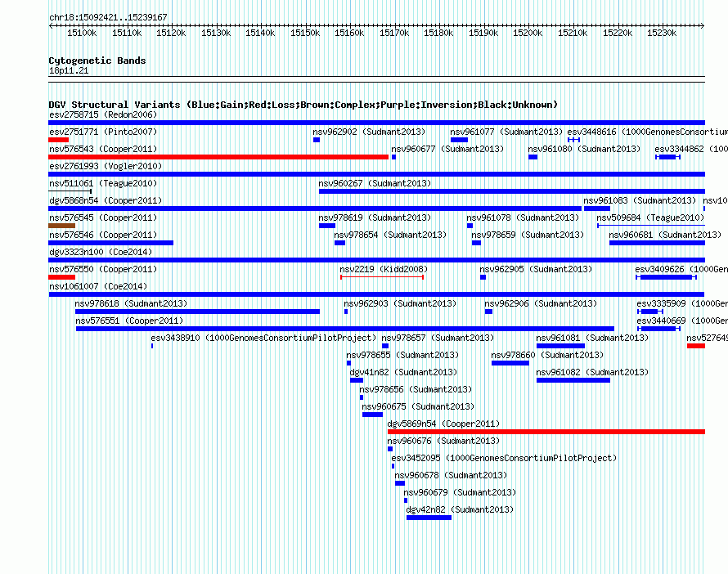Viewport: 728px width, 574px height.
Task: Open variant esv3409626 label
Action: tap(681, 269)
